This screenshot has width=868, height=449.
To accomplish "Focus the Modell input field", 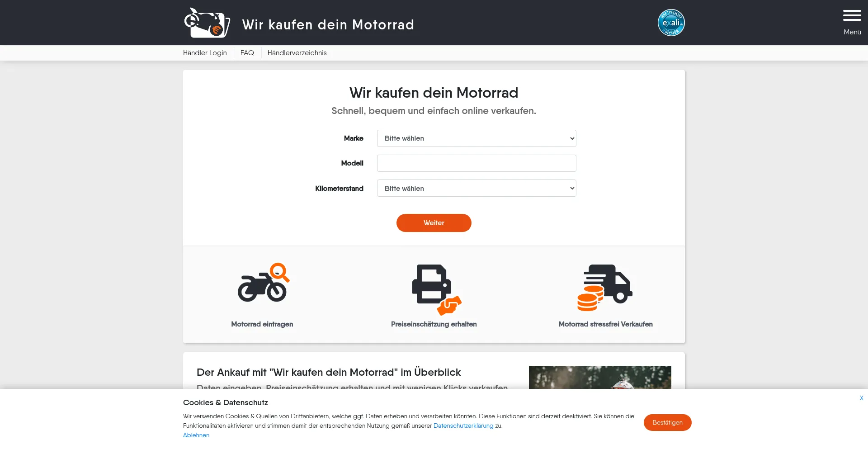I will (476, 163).
